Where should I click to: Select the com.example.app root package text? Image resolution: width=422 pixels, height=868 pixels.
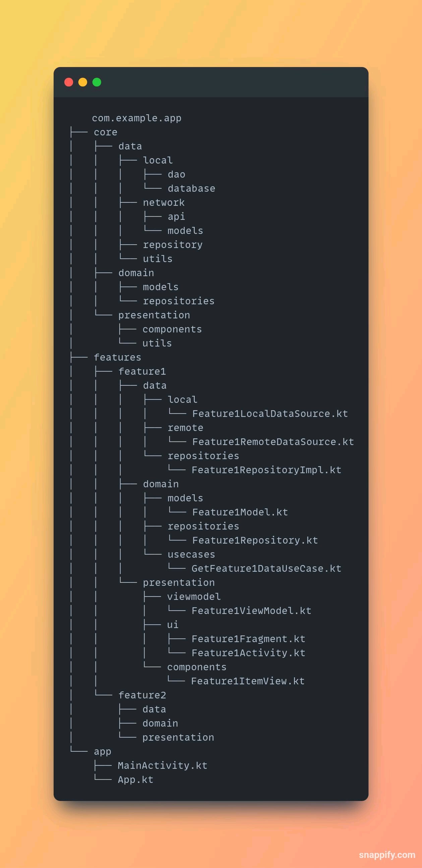(137, 118)
